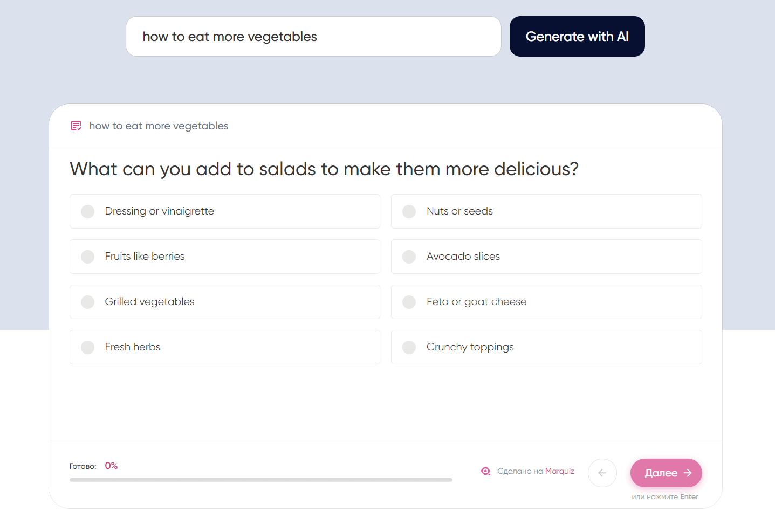Pick the Crunchy toppings answer
Screen dimensions: 775x532
[409, 347]
